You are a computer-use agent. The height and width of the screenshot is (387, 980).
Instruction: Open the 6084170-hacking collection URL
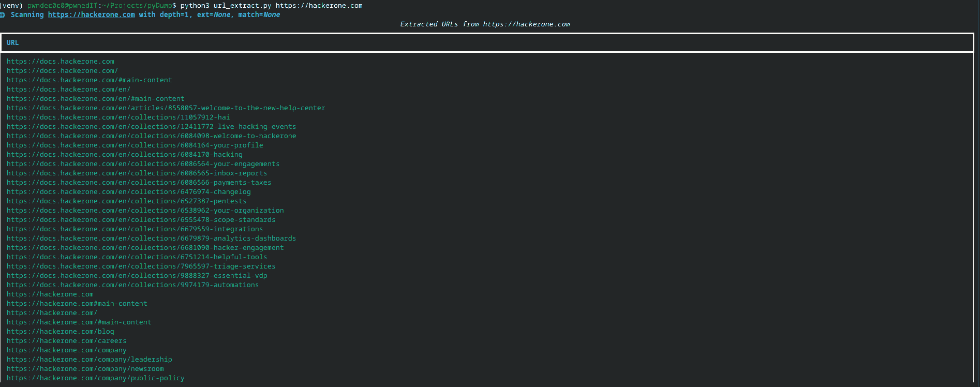coord(125,155)
